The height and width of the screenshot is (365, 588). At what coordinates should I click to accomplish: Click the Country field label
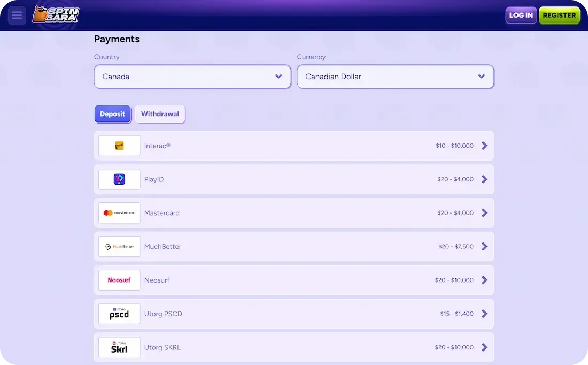click(x=106, y=57)
